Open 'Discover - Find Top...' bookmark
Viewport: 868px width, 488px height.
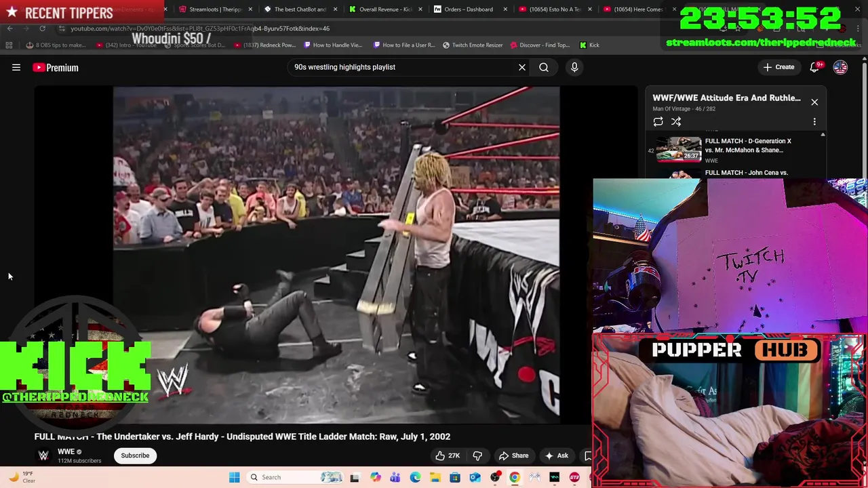tap(540, 45)
